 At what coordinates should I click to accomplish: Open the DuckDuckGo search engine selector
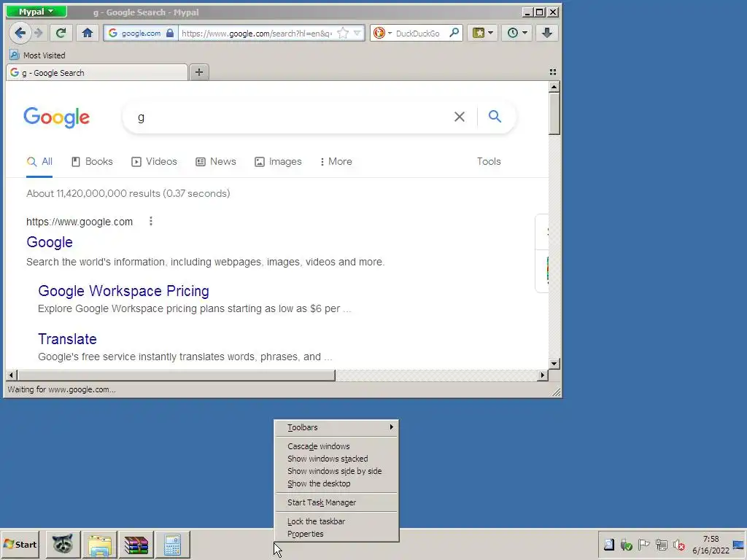pos(382,33)
